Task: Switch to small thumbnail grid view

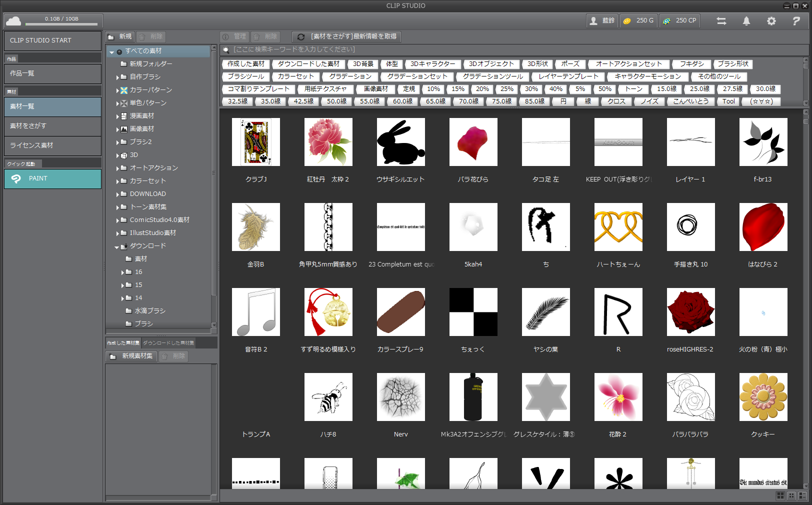Action: (x=791, y=495)
